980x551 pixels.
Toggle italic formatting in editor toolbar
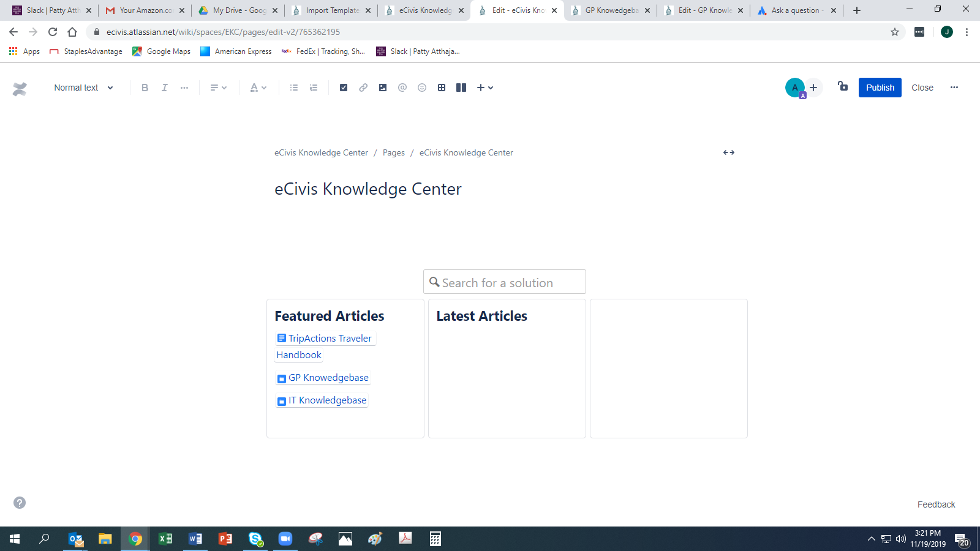165,88
